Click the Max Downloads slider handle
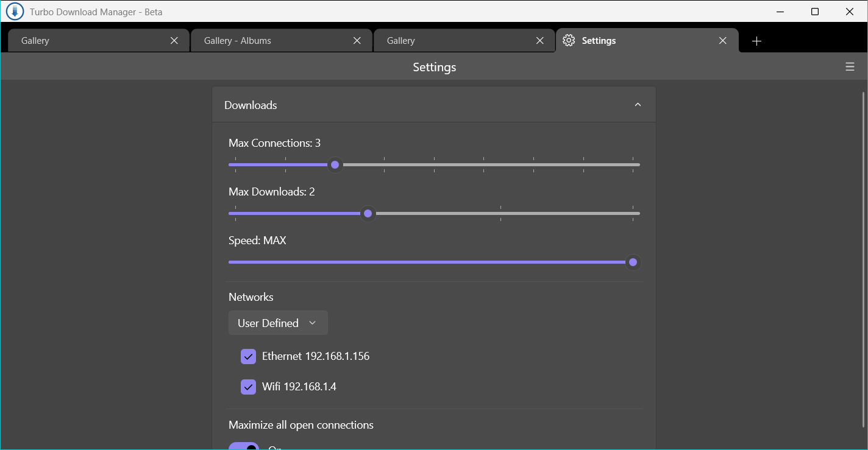 point(368,213)
